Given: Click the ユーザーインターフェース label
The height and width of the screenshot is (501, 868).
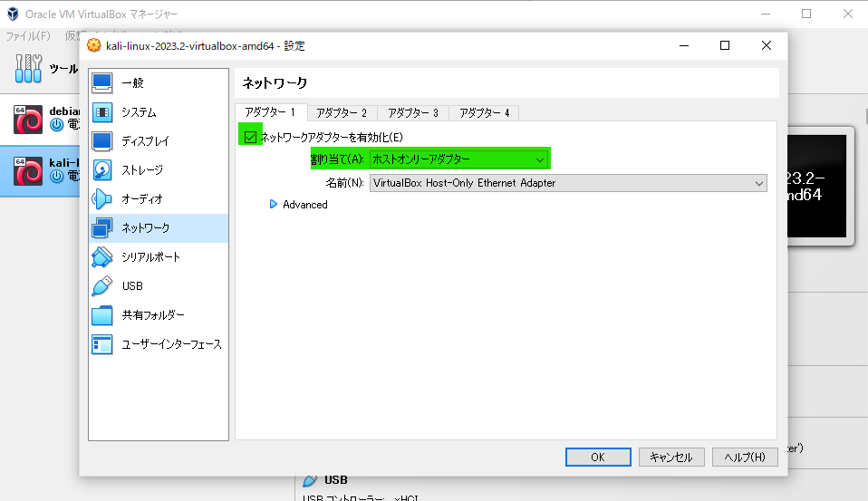Looking at the screenshot, I should pos(171,344).
